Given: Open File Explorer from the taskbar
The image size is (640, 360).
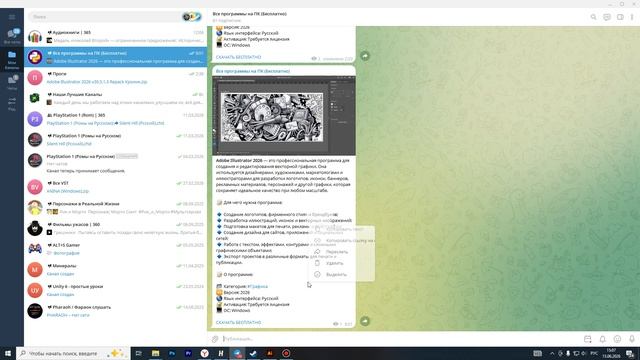Looking at the screenshot, I should point(156,353).
